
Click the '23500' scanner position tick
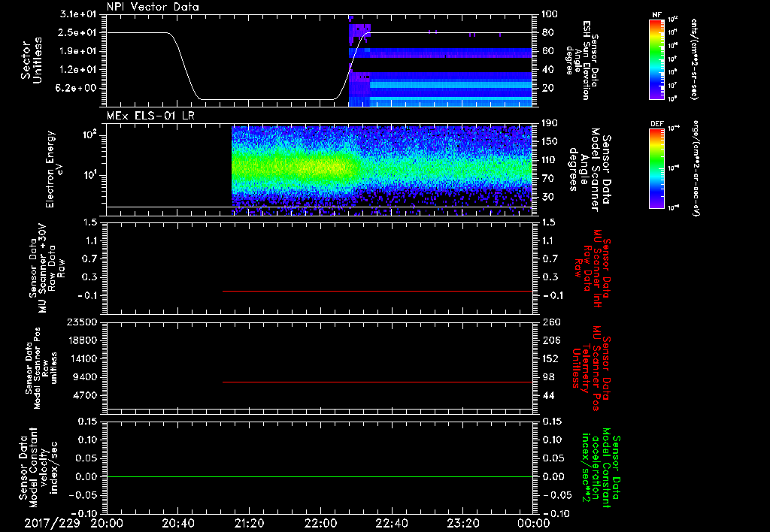[x=83, y=322]
